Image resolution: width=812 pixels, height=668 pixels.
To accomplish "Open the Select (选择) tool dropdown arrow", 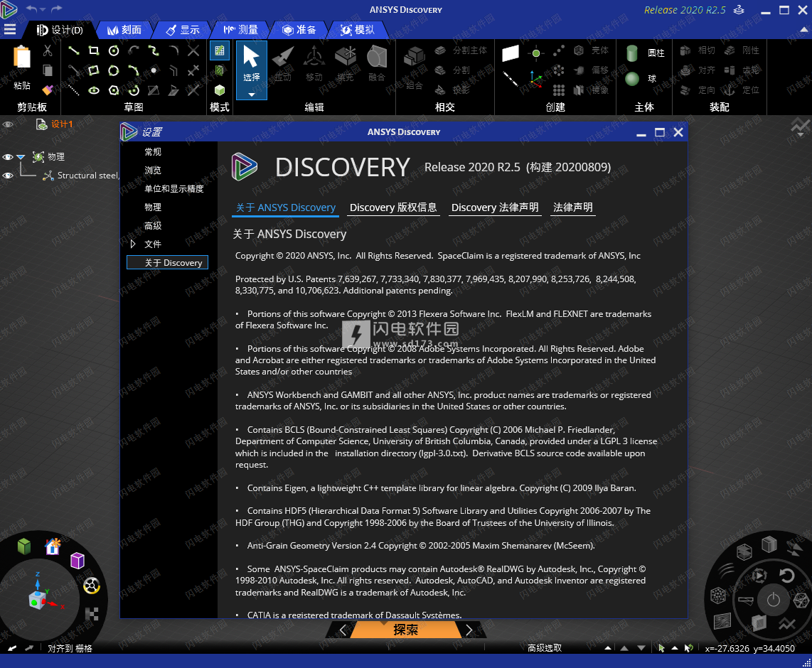I will [x=252, y=95].
